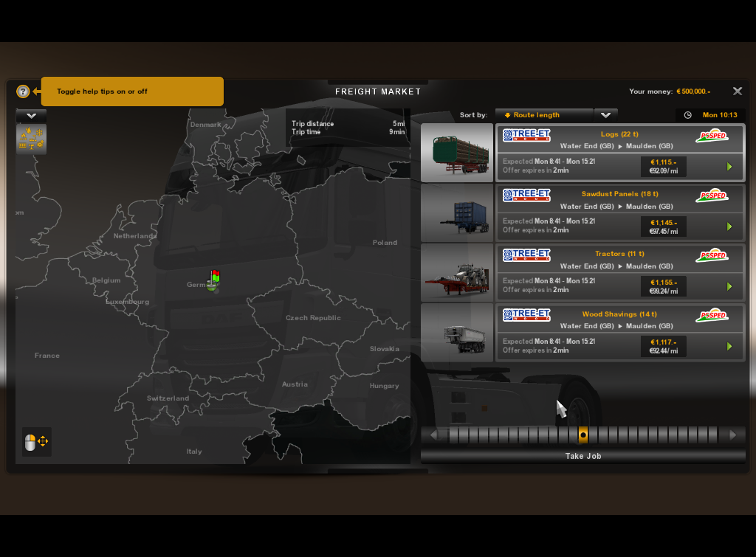This screenshot has height=557, width=756.
Task: Click Tree-ET logo on the Logs offer
Action: click(526, 136)
